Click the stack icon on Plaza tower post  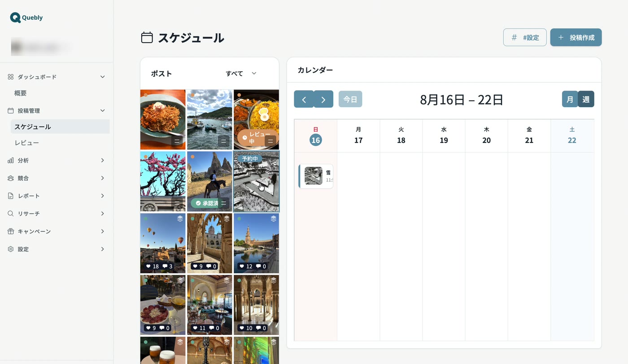tap(273, 219)
